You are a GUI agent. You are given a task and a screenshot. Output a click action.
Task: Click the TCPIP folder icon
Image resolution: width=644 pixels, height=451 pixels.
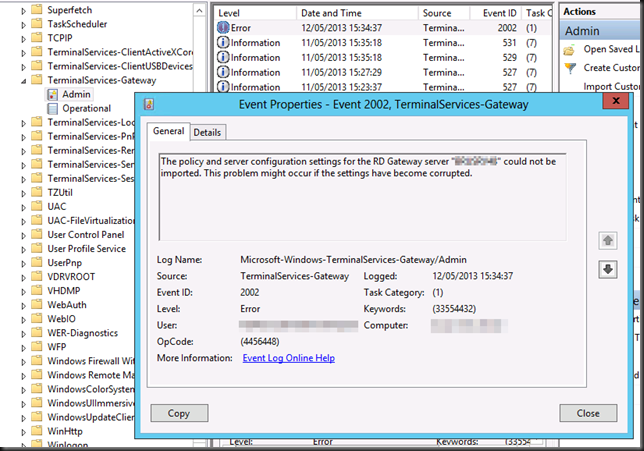(37, 38)
